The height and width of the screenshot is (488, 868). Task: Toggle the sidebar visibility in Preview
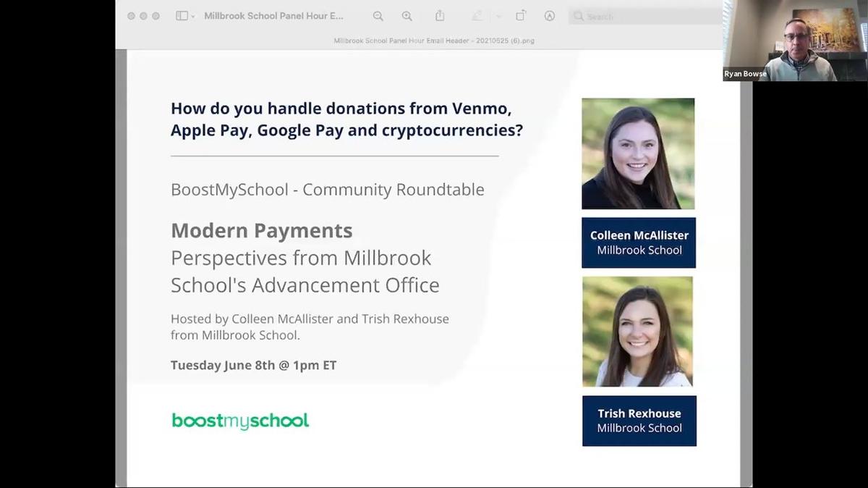click(181, 15)
